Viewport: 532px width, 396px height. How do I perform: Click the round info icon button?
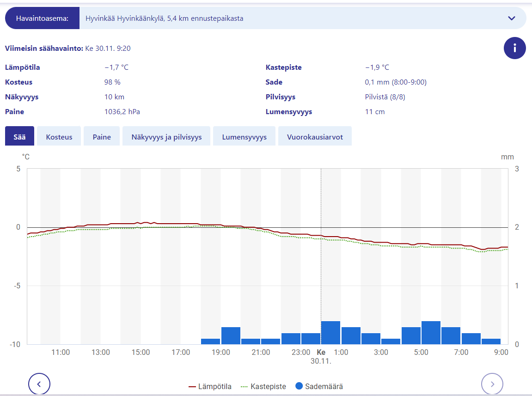tap(514, 48)
